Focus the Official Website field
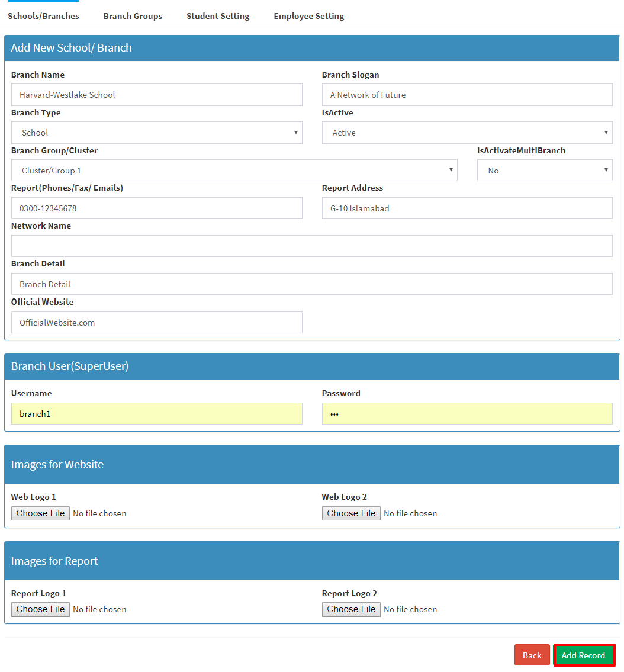The height and width of the screenshot is (672, 624). point(157,322)
